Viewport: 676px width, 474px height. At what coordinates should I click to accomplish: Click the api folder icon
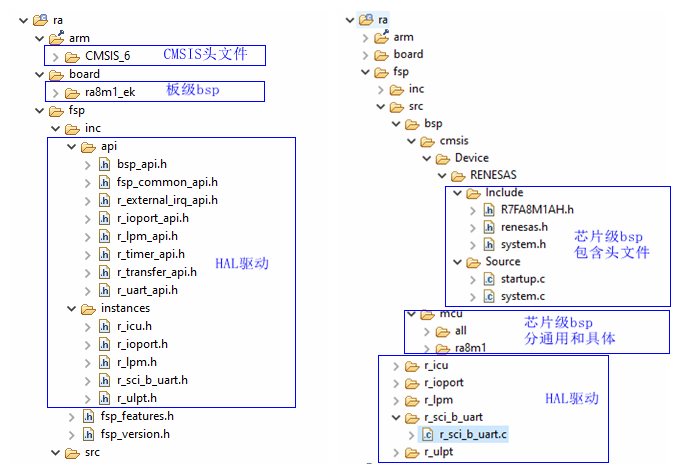88,147
